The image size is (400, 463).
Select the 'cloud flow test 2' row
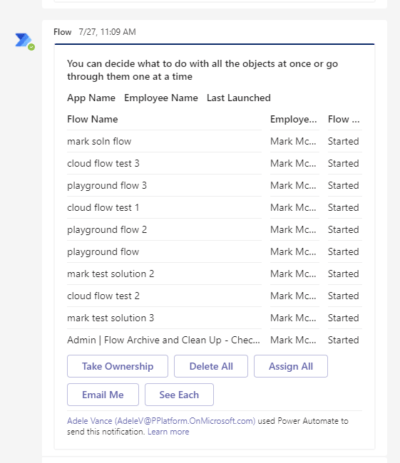click(214, 296)
